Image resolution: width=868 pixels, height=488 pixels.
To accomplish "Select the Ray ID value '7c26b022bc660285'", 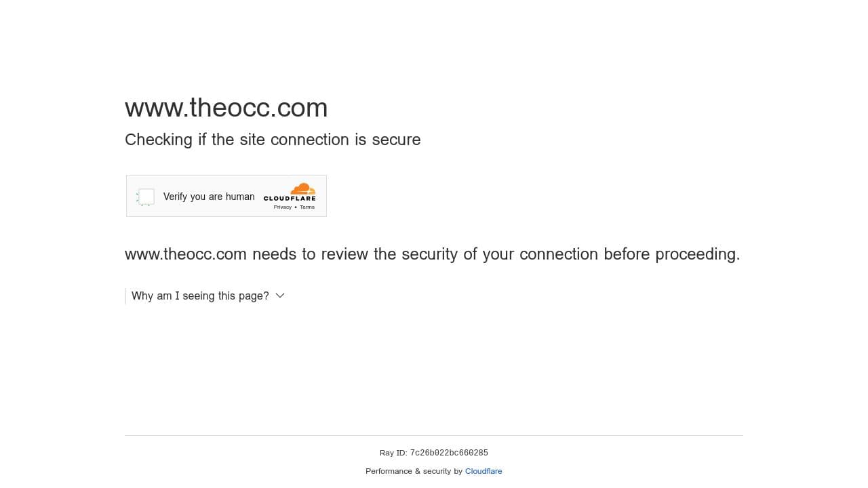I will point(449,453).
